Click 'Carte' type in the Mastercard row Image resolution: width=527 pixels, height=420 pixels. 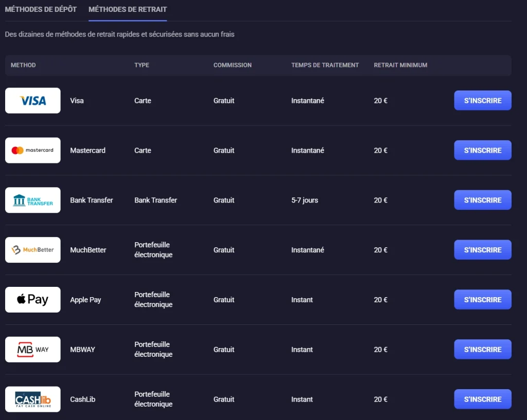pos(143,151)
